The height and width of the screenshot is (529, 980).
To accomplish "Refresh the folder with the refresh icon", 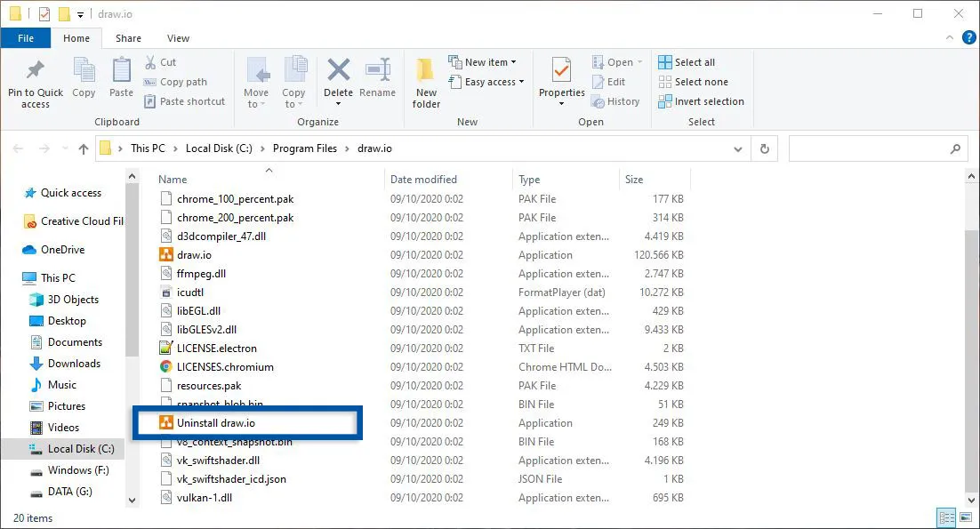I will tap(765, 148).
